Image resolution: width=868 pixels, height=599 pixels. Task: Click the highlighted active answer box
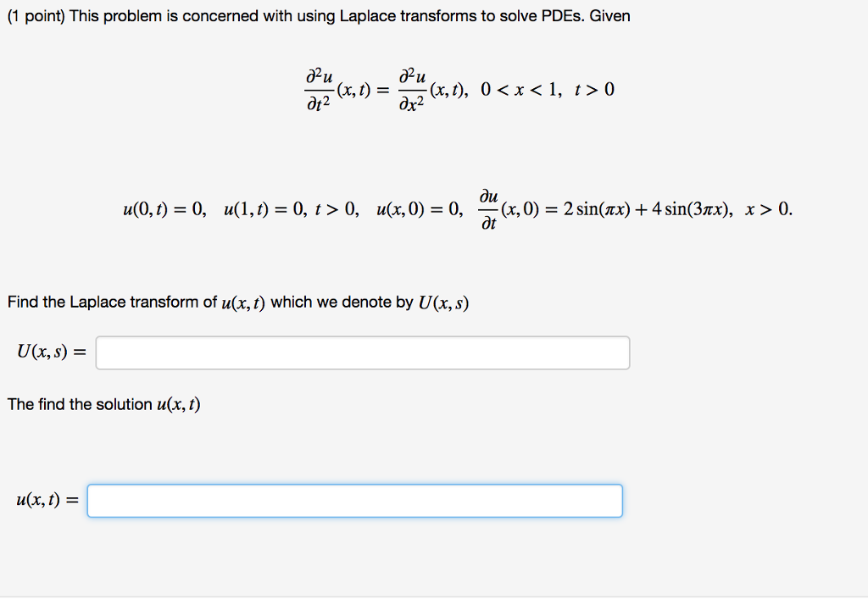pos(356,500)
